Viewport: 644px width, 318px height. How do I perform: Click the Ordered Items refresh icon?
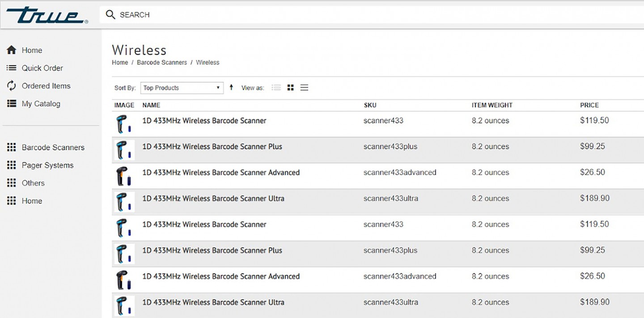[x=11, y=85]
